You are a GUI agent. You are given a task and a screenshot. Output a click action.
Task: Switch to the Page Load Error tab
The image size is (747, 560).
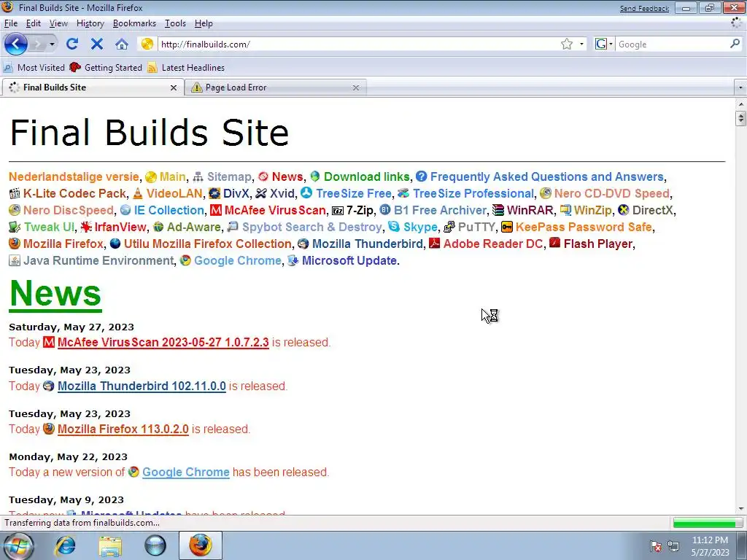[276, 87]
